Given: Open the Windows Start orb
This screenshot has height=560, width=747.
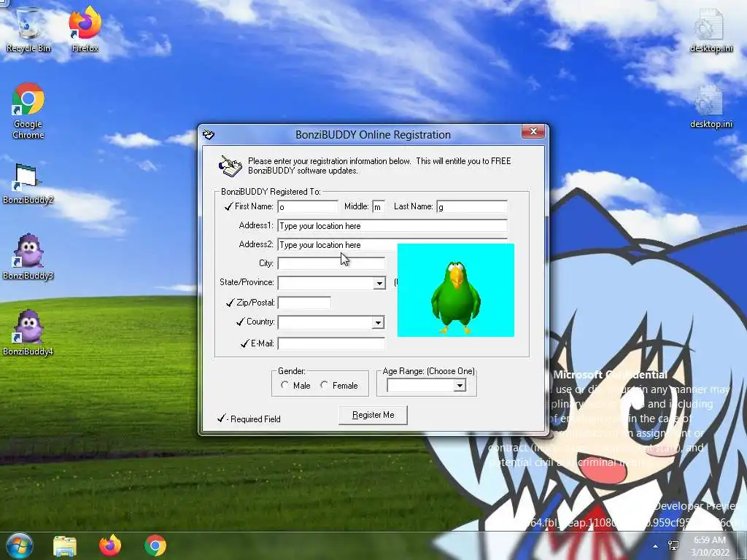Looking at the screenshot, I should click(18, 545).
